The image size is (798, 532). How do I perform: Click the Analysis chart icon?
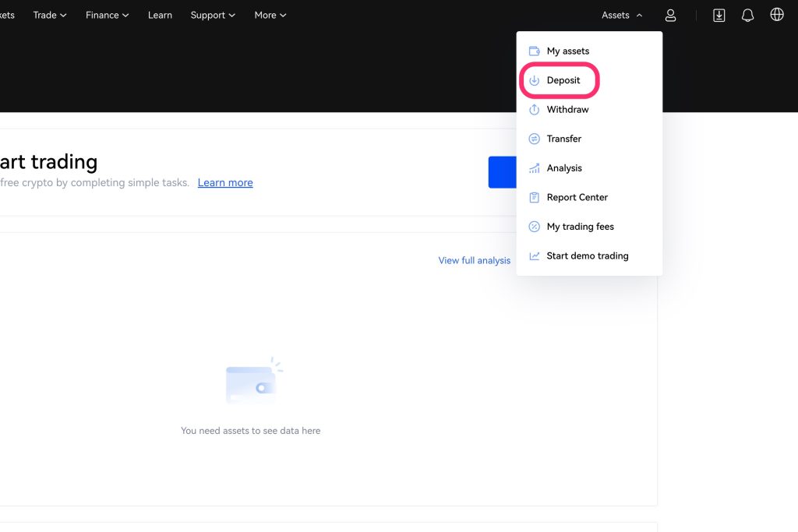(x=534, y=168)
